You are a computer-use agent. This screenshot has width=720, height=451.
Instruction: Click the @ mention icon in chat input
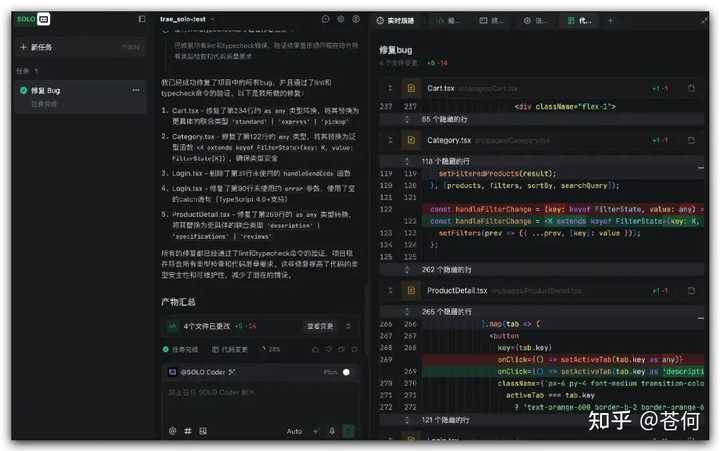point(172,431)
